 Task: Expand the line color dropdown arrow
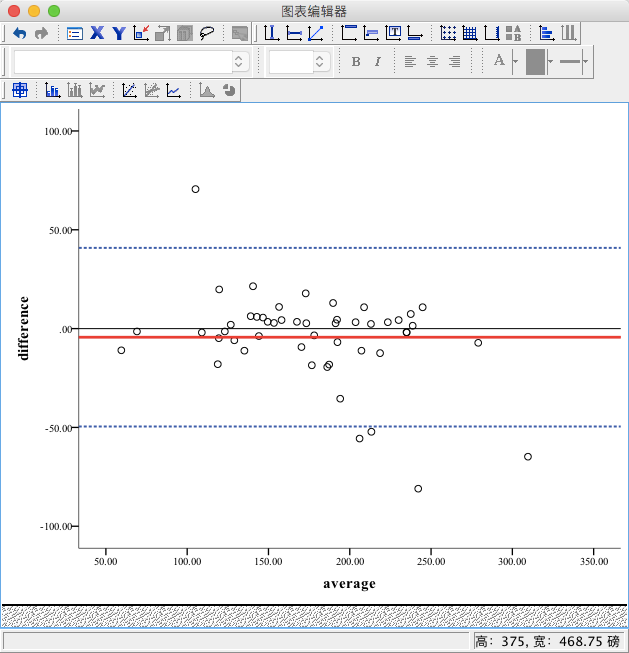[585, 62]
